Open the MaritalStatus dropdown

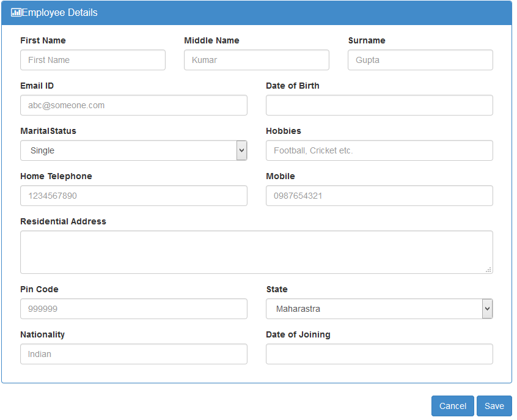click(128, 150)
